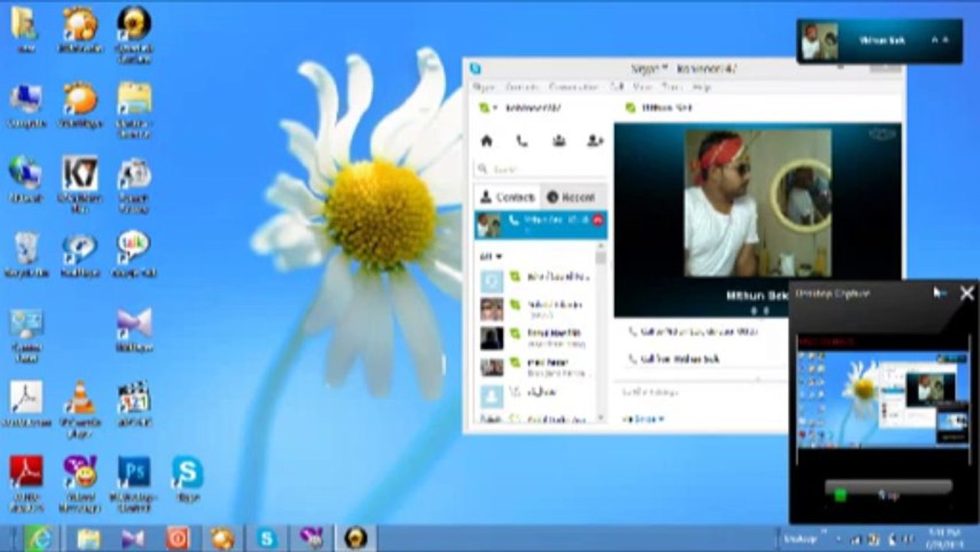980x552 pixels.
Task: Click the black-and-gold taskbar app icon
Action: pyautogui.click(x=356, y=539)
